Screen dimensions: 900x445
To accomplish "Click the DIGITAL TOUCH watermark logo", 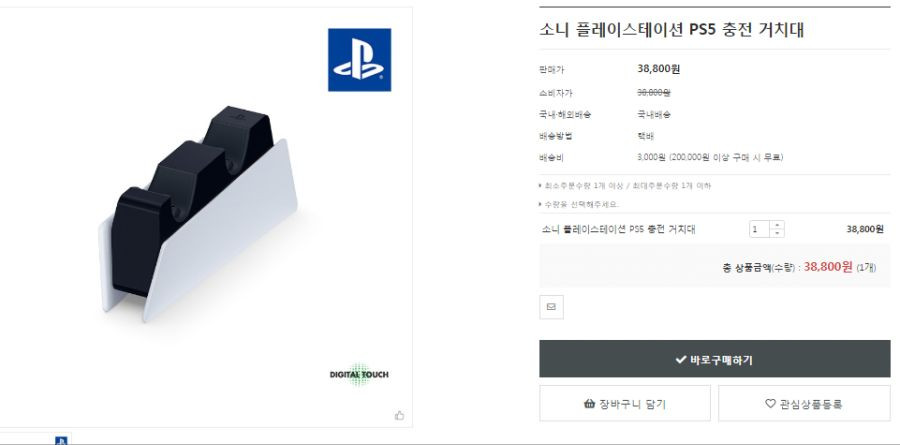I will (x=359, y=374).
